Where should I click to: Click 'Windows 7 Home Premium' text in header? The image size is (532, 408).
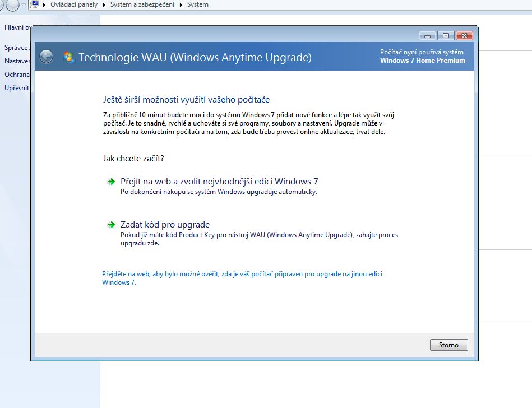pos(423,61)
